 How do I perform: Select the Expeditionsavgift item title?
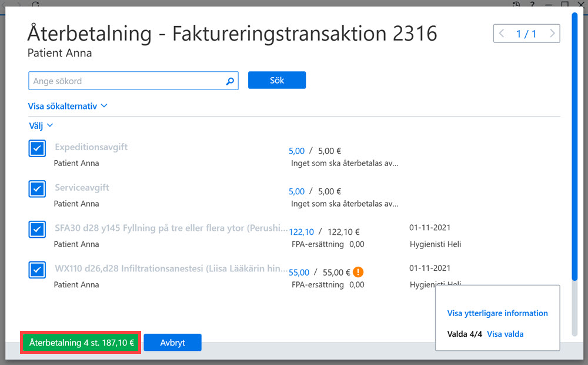coord(91,147)
